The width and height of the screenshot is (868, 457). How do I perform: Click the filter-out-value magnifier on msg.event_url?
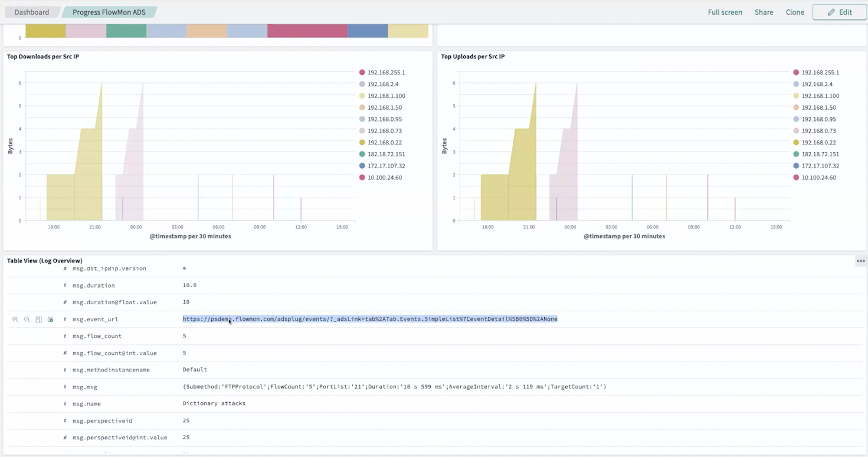(27, 320)
